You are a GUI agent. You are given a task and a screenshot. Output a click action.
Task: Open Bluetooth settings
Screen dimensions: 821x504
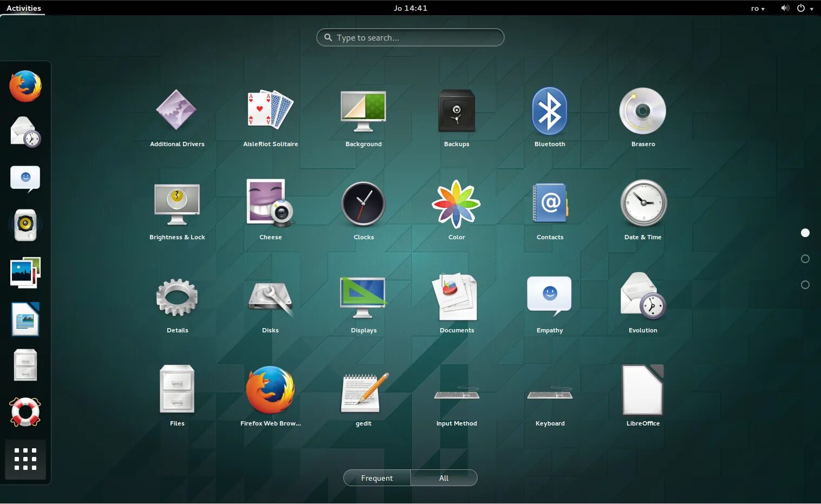[550, 110]
